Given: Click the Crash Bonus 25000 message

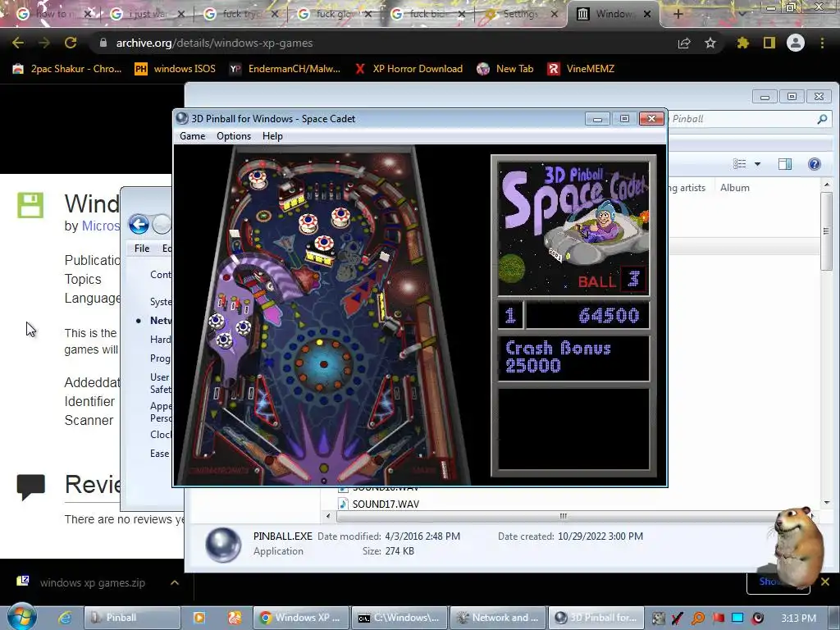Looking at the screenshot, I should coord(558,357).
